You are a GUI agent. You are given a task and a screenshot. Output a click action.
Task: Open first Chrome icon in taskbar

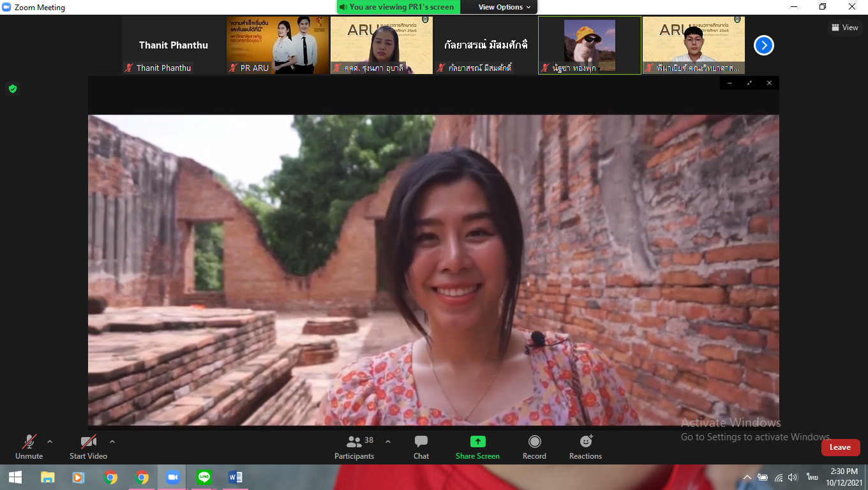(110, 477)
